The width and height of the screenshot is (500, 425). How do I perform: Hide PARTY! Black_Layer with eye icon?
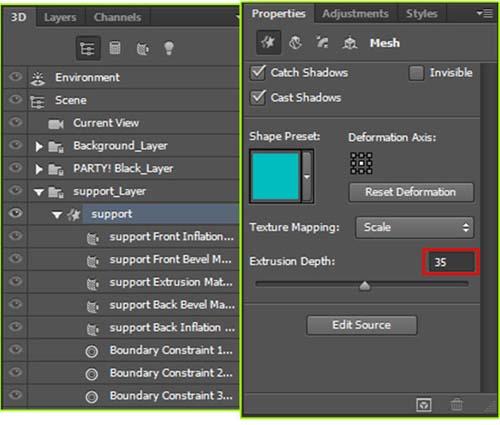click(x=15, y=167)
